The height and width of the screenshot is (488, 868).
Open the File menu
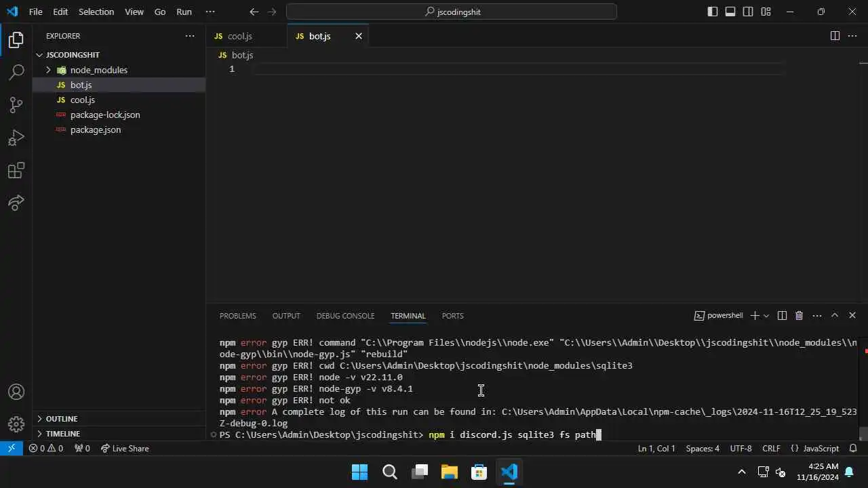tap(35, 12)
